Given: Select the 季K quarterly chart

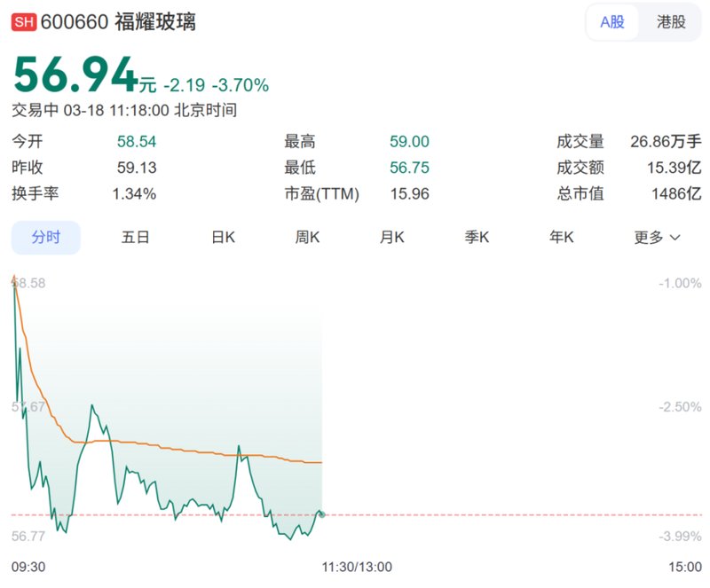Looking at the screenshot, I should pyautogui.click(x=477, y=237).
